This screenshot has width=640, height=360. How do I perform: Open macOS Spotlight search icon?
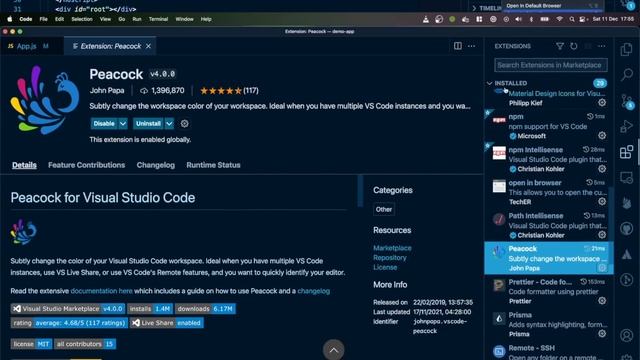[572, 19]
